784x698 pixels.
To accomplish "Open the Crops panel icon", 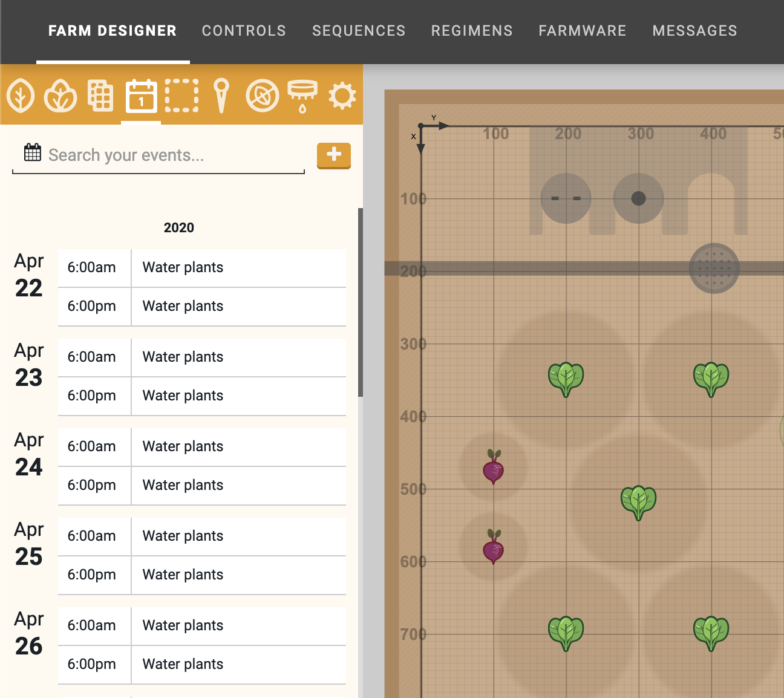I will pyautogui.click(x=60, y=96).
